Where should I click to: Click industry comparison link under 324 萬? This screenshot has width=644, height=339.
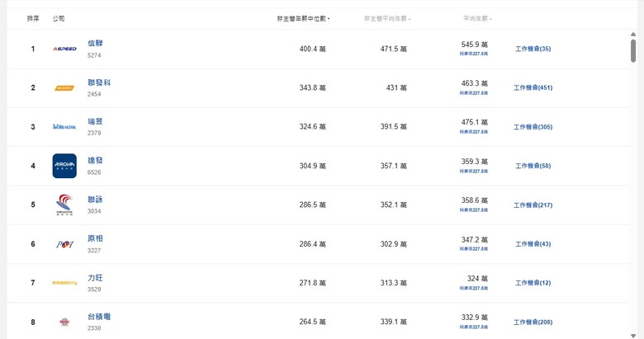point(474,288)
